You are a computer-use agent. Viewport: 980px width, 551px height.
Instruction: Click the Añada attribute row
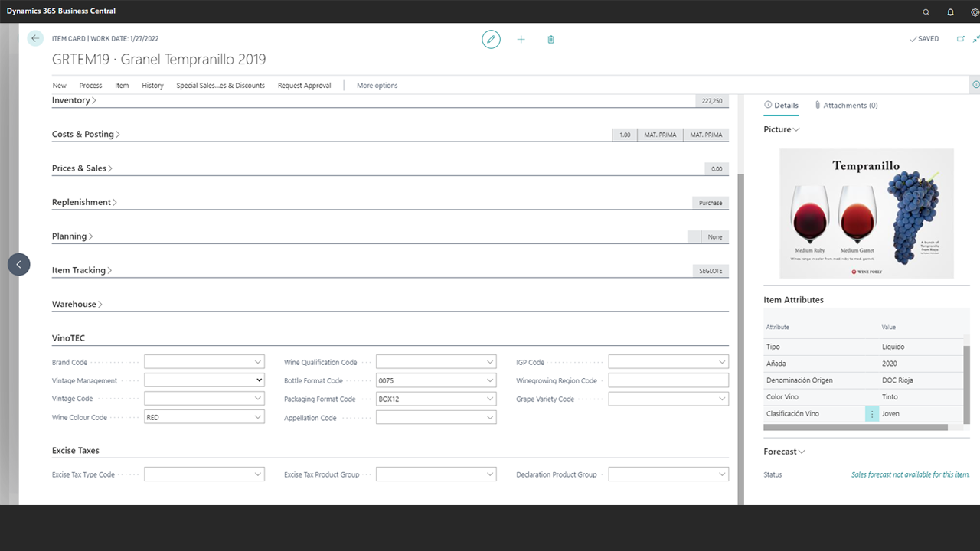coord(863,364)
